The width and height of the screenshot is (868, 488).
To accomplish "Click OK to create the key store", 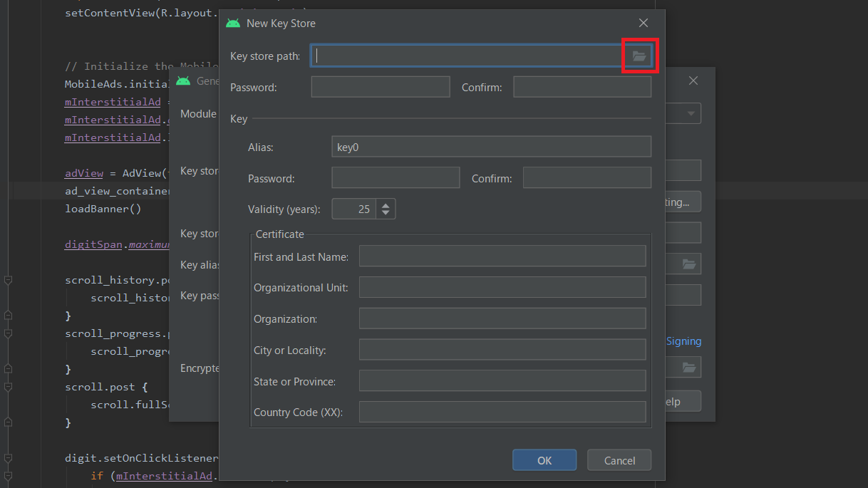I will point(544,460).
